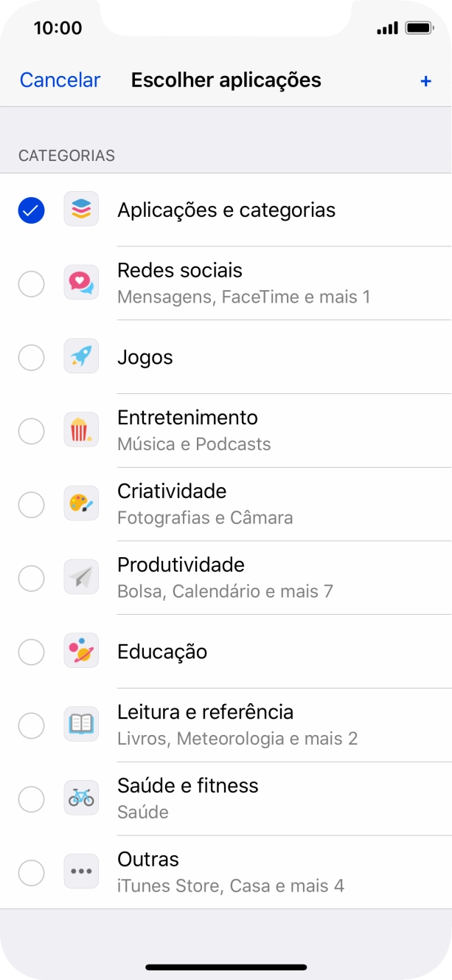Tap the Educação planet icon
This screenshot has width=452, height=980.
coord(81,651)
